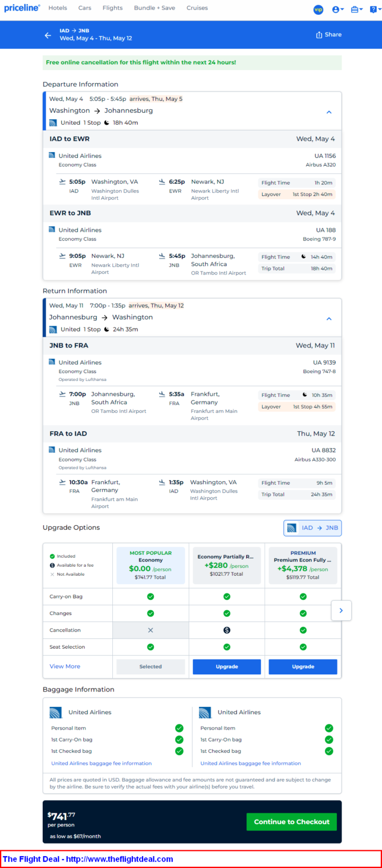Go back using the arrow icon

pos(48,35)
